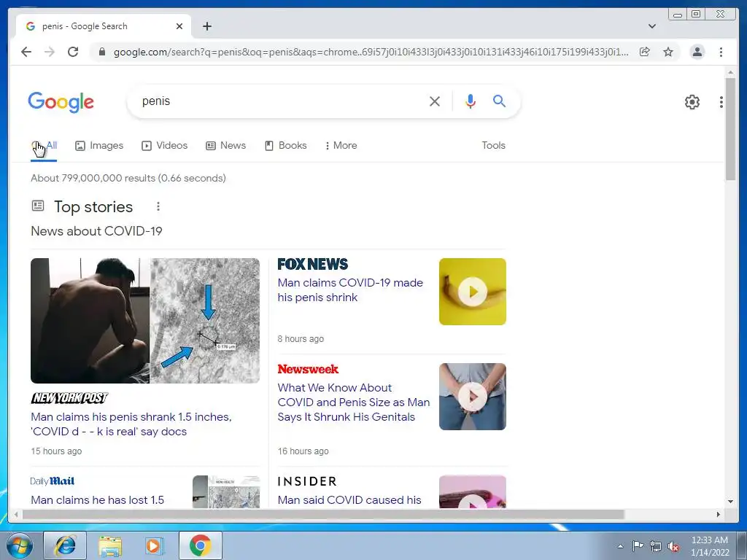Open Google quick settings gear
747x560 pixels.
(x=692, y=102)
